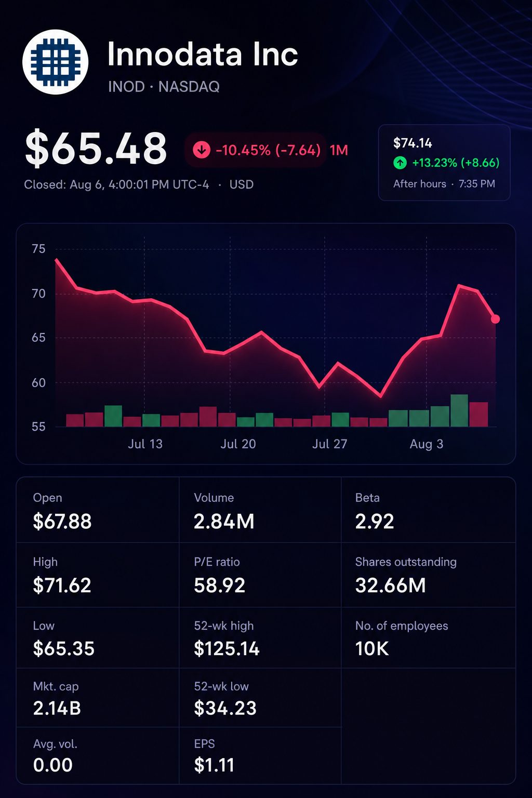Click the INOD · NASDAQ ticker label
Viewport: 532px width, 798px height.
164,86
